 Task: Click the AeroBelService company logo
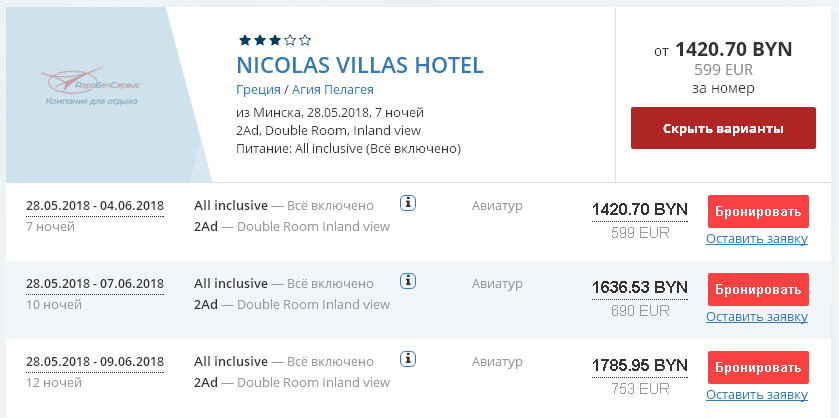[x=90, y=86]
